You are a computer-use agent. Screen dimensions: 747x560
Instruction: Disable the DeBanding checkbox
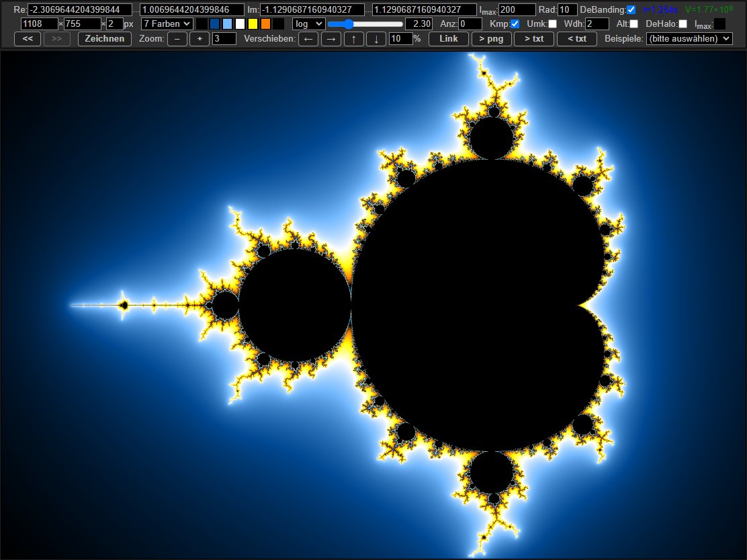pos(631,10)
